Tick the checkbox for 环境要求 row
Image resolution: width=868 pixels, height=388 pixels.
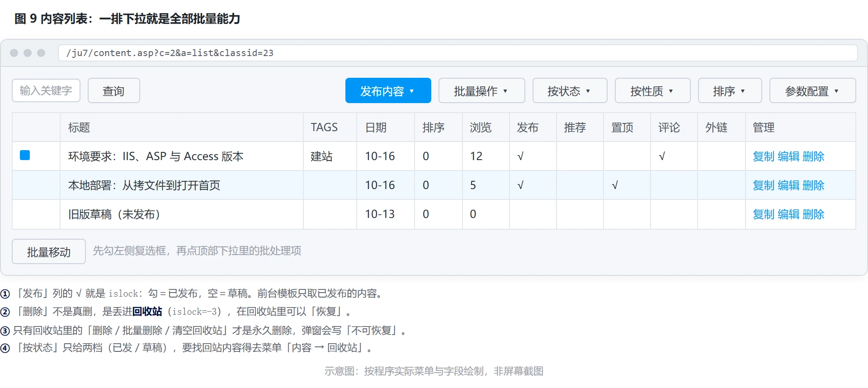(x=25, y=156)
